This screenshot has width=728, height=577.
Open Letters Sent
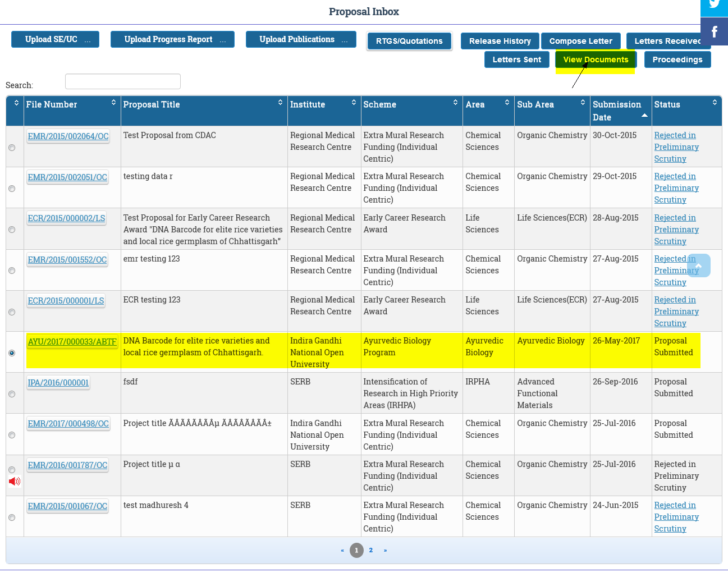pos(517,59)
